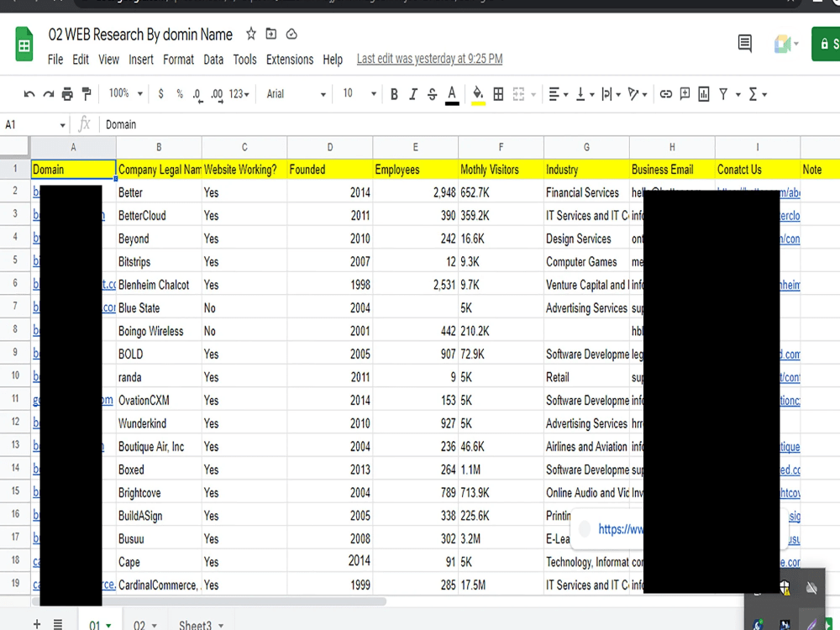Switch to the Sheet3 tab
Viewport: 840px width, 630px height.
pyautogui.click(x=201, y=625)
